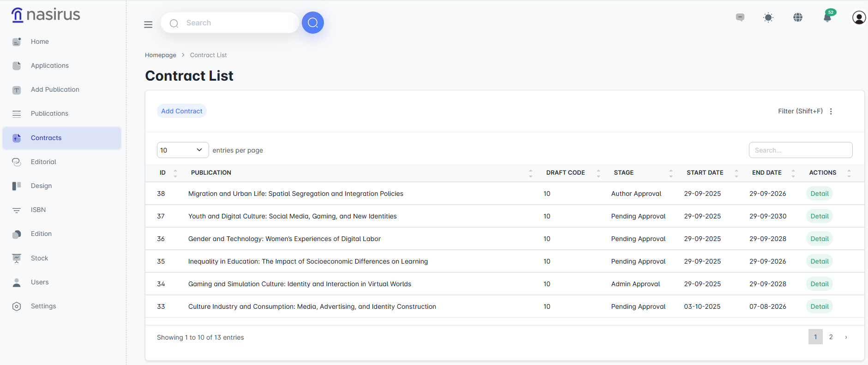This screenshot has height=365, width=868.
Task: Open the entries per page dropdown
Action: pos(182,150)
